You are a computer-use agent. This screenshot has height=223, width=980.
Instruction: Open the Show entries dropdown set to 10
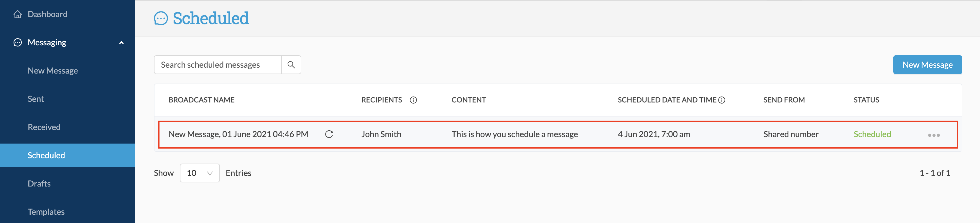(200, 173)
